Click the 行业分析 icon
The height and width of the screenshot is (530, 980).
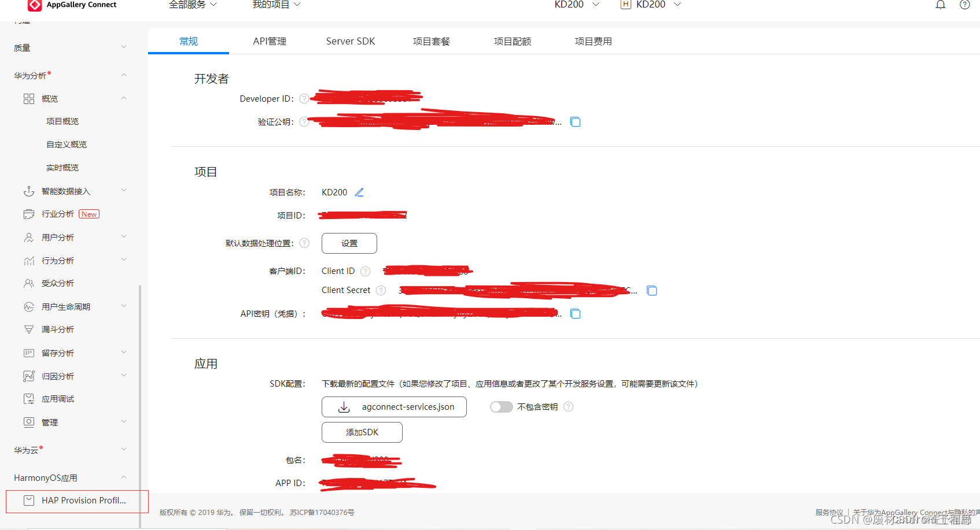29,214
